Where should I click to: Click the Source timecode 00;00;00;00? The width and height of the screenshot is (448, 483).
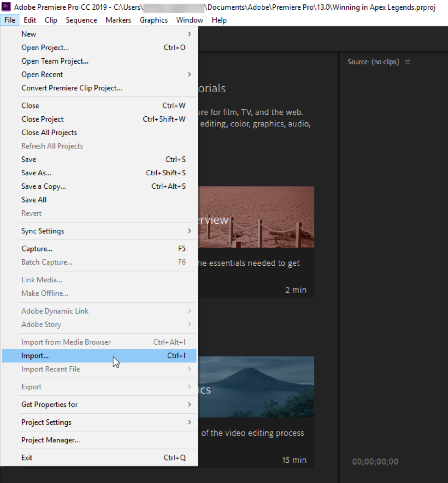pyautogui.click(x=375, y=461)
